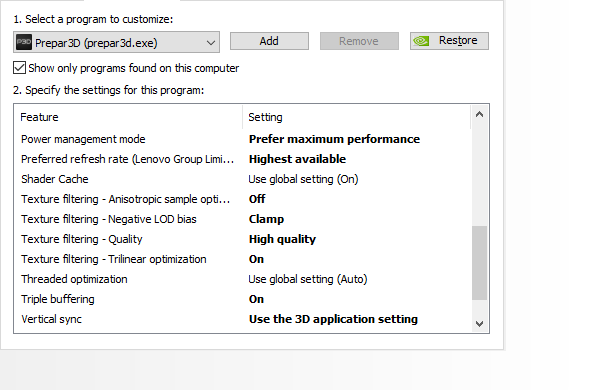Viewport: 597px width, 390px height.
Task: Change the On value for Trilinear optimization
Action: click(256, 259)
